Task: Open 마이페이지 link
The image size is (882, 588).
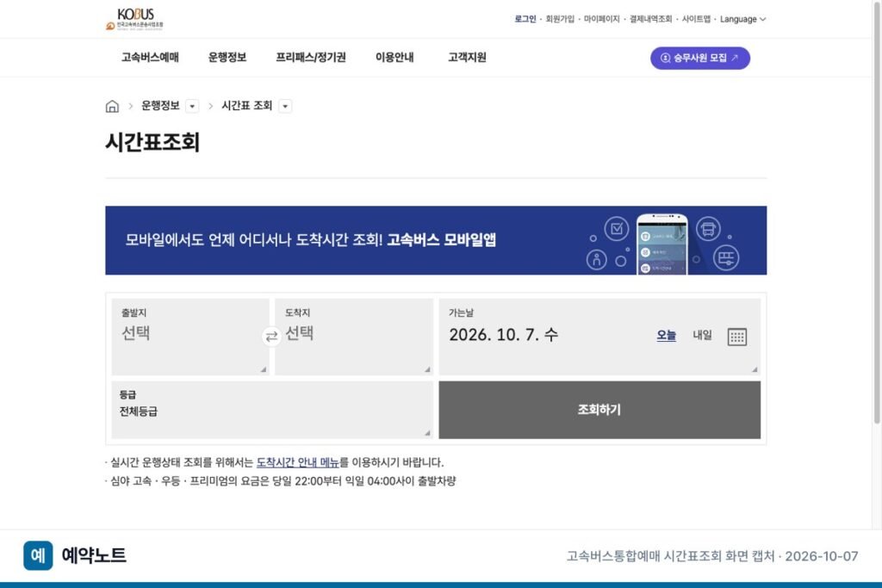Action: (x=601, y=19)
